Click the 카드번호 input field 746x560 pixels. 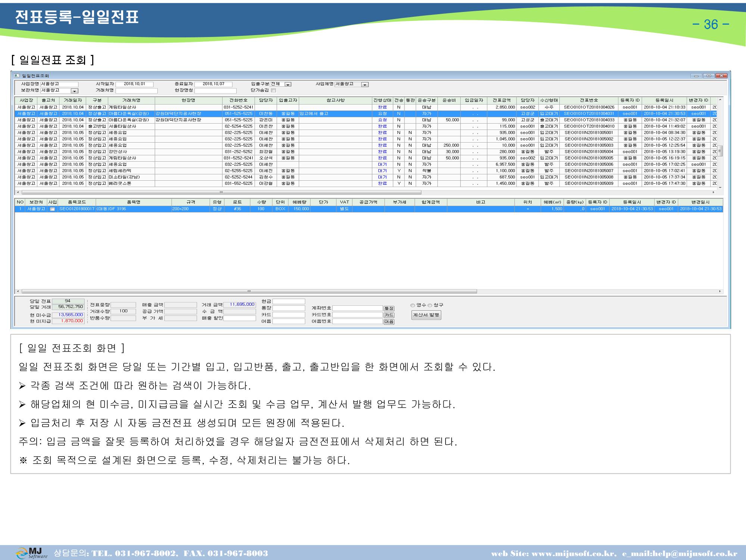pos(358,315)
